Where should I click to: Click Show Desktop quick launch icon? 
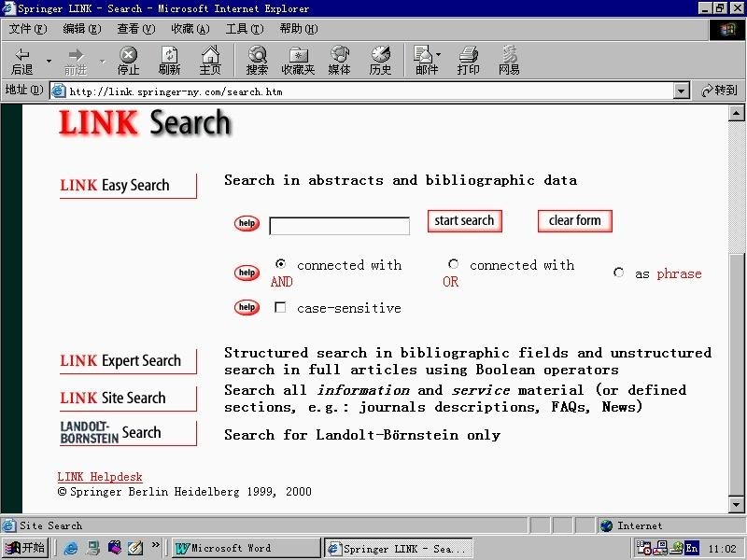point(92,548)
